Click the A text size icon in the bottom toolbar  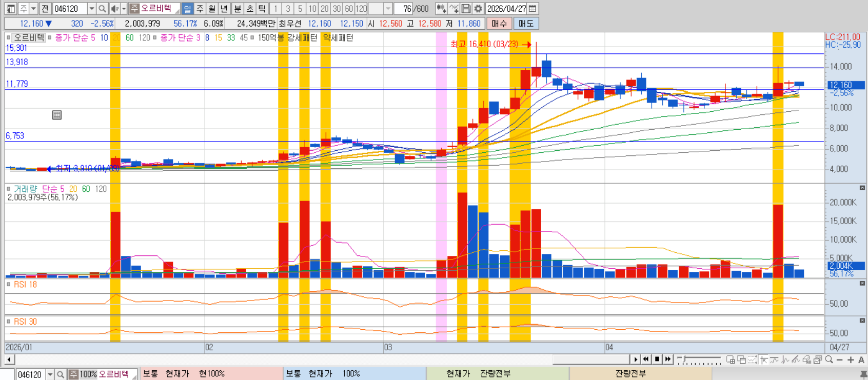click(x=861, y=360)
